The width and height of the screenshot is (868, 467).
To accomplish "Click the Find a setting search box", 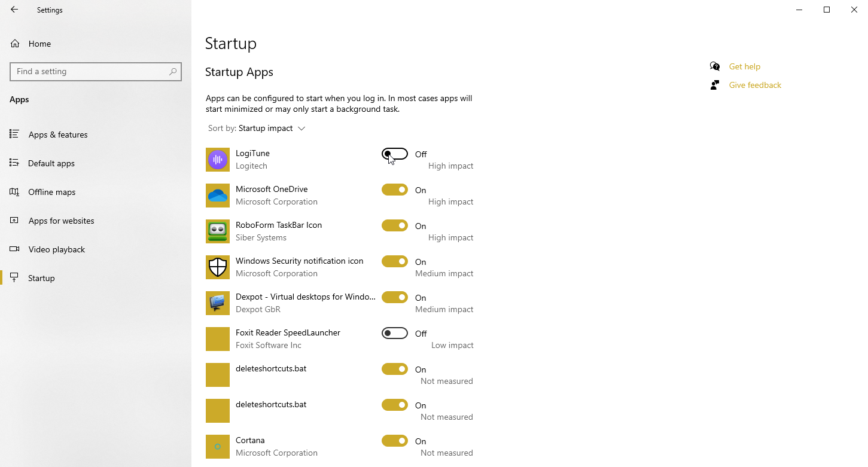I will 90,72.
